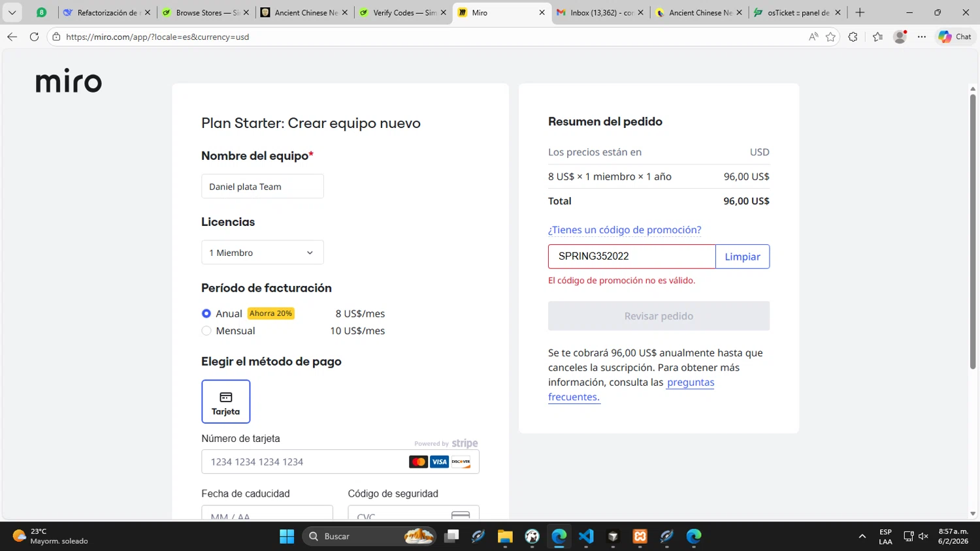Switch to the Refactorización tab
The width and height of the screenshot is (980, 551).
[x=106, y=12]
